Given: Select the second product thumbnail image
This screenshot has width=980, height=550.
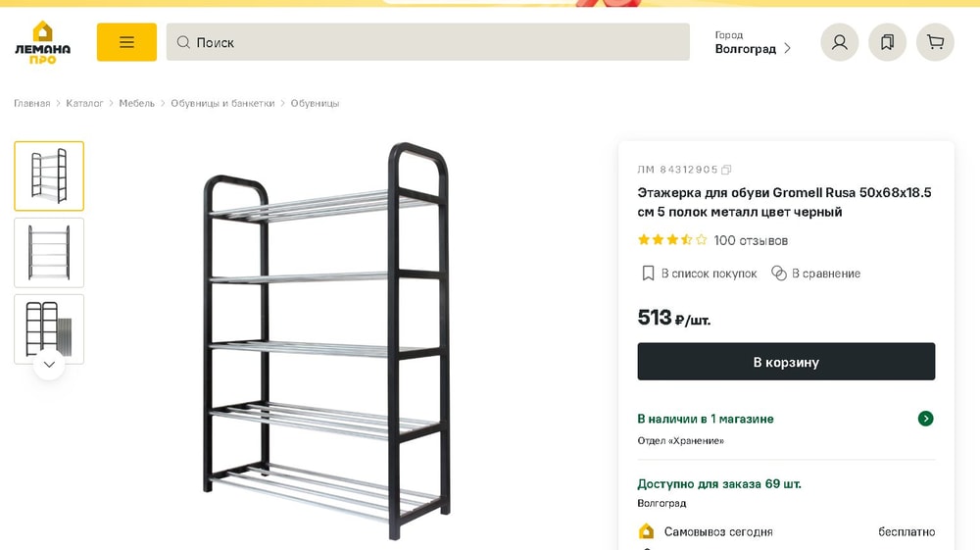Looking at the screenshot, I should (x=49, y=252).
